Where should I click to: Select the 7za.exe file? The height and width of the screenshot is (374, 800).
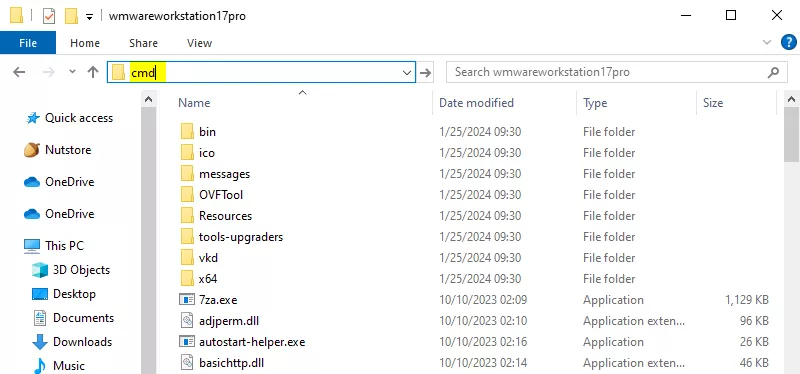point(218,300)
